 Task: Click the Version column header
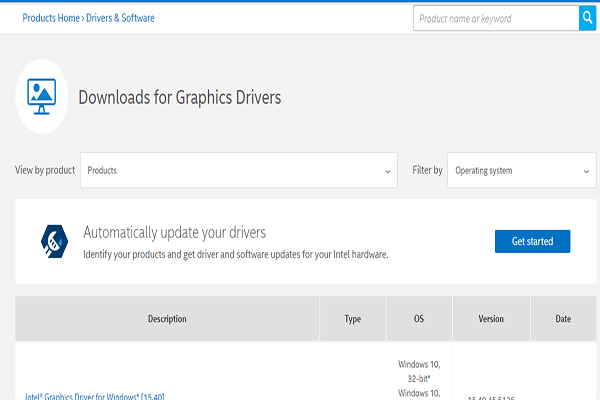click(x=491, y=318)
